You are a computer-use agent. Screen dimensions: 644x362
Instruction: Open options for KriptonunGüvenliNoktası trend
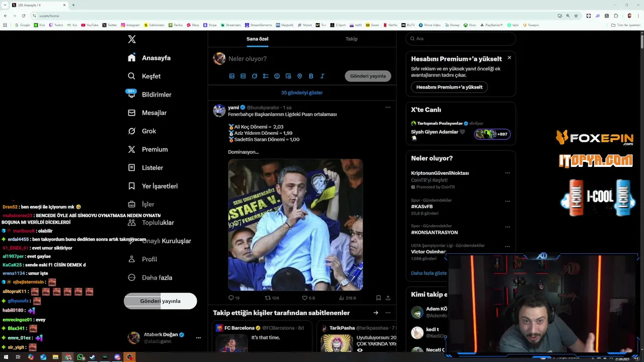pyautogui.click(x=507, y=173)
